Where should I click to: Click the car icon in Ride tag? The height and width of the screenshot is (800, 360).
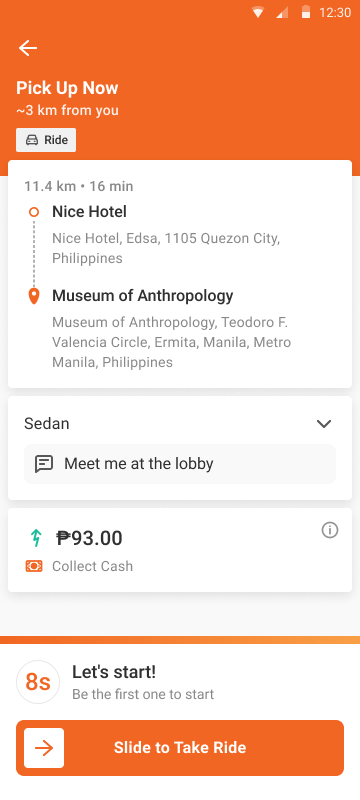point(32,140)
